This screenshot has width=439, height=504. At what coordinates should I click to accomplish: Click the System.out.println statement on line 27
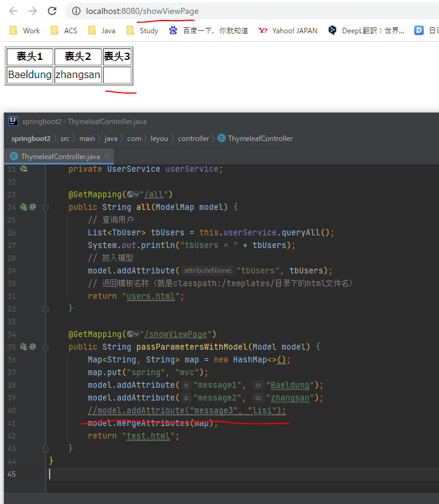[x=192, y=245]
